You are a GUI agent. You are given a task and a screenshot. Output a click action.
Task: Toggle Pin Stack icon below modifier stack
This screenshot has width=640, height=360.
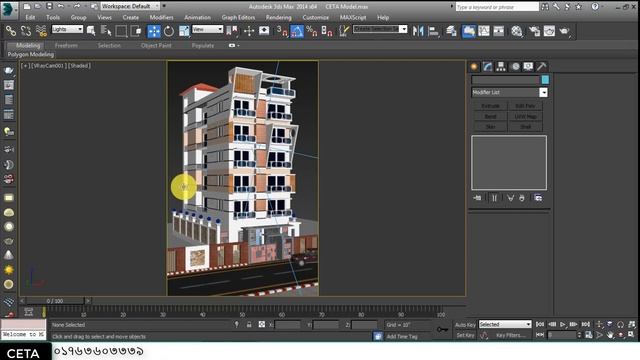[x=478, y=198]
